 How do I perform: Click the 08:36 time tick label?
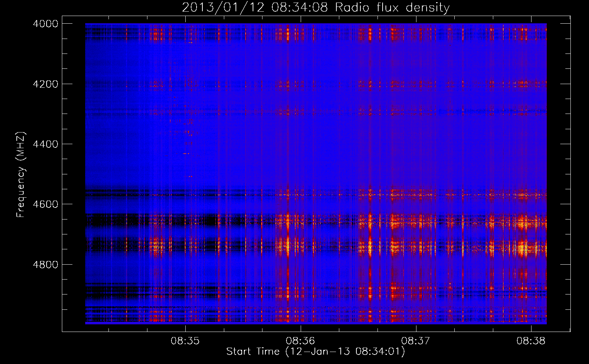300,341
